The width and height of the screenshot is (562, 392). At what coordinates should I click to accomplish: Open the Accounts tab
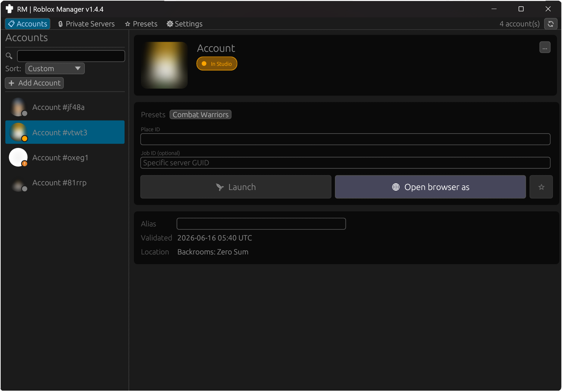[28, 24]
